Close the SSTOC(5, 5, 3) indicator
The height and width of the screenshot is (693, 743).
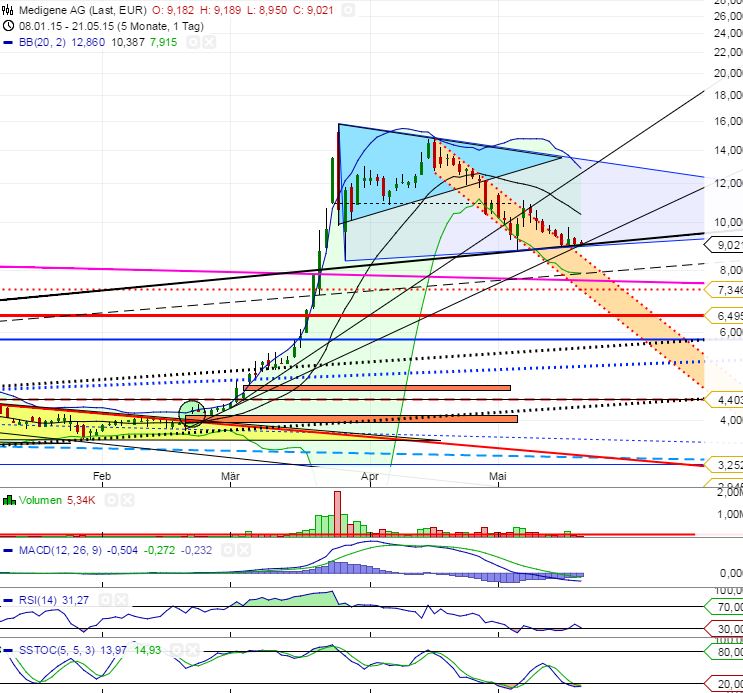pyautogui.click(x=195, y=650)
